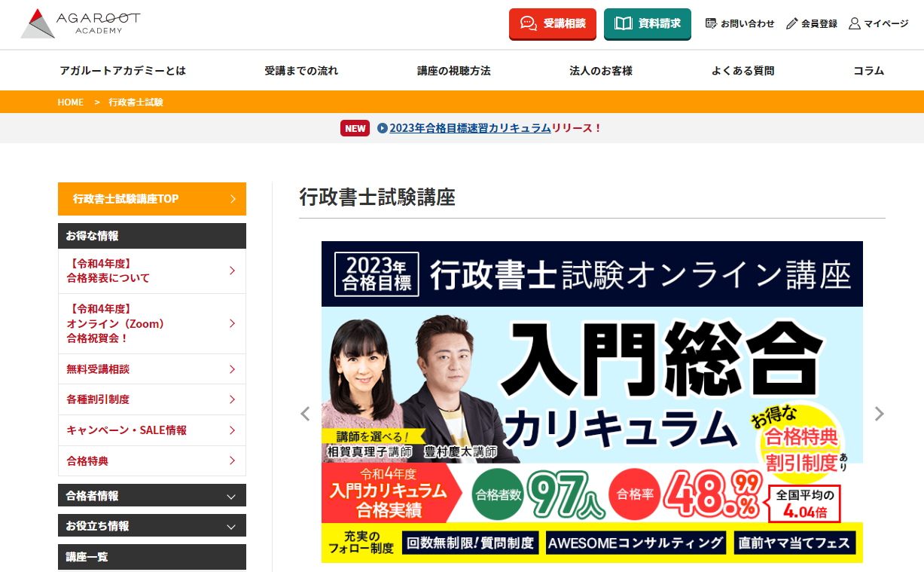Click the お問い合わせ contact icon
Screen dimensions: 924x572
(x=711, y=23)
